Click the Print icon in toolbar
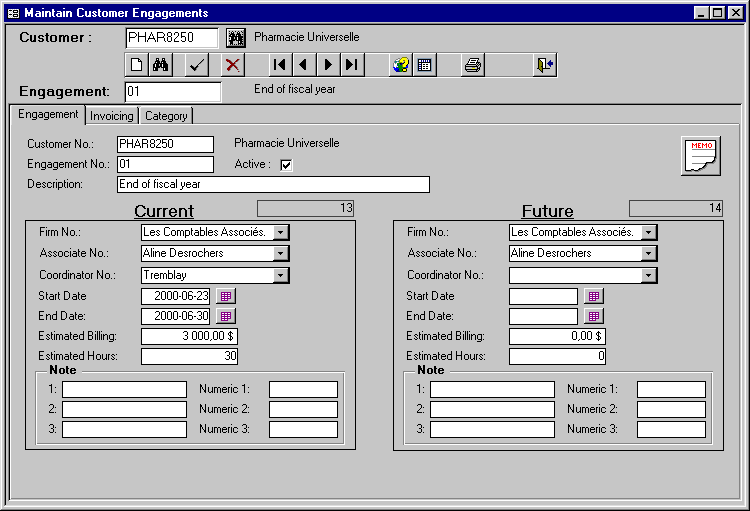 pos(473,65)
